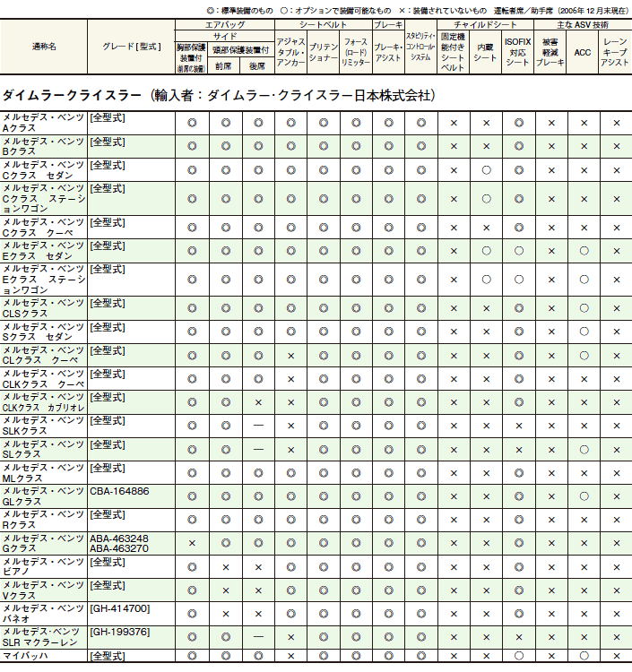Click the × chest-protection cell in Gクラス row
This screenshot has height=672, width=632.
coord(192,544)
